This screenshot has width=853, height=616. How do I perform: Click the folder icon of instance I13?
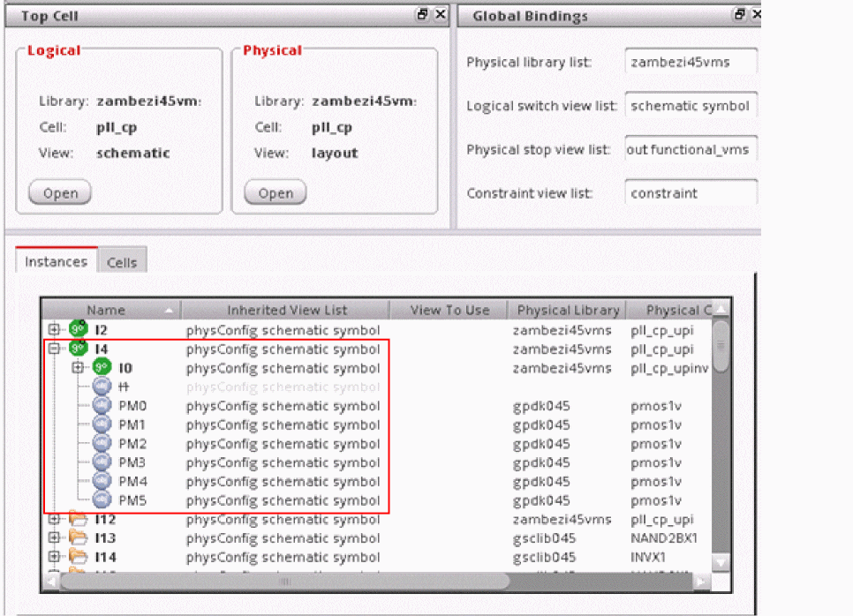(x=79, y=537)
